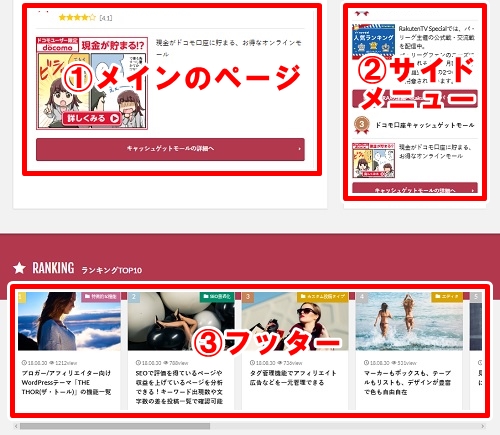The height and width of the screenshot is (435, 500).
Task: Click the scrollbar right arrow
Action: [482, 426]
